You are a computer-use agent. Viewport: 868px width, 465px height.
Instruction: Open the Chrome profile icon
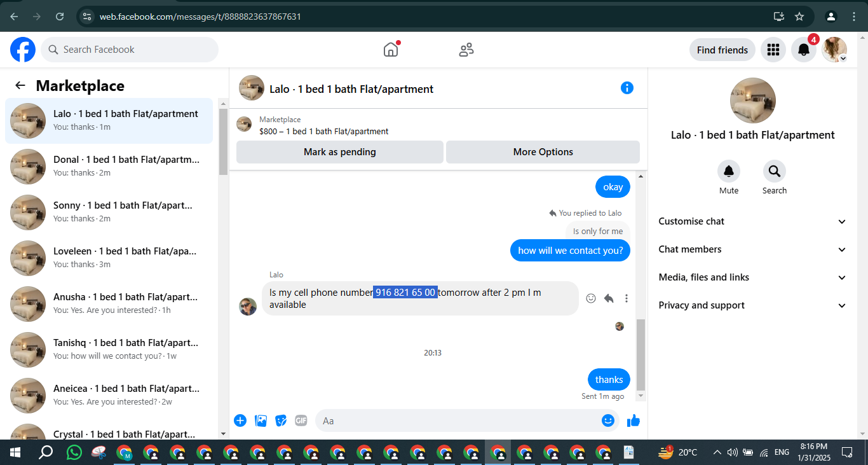[831, 17]
